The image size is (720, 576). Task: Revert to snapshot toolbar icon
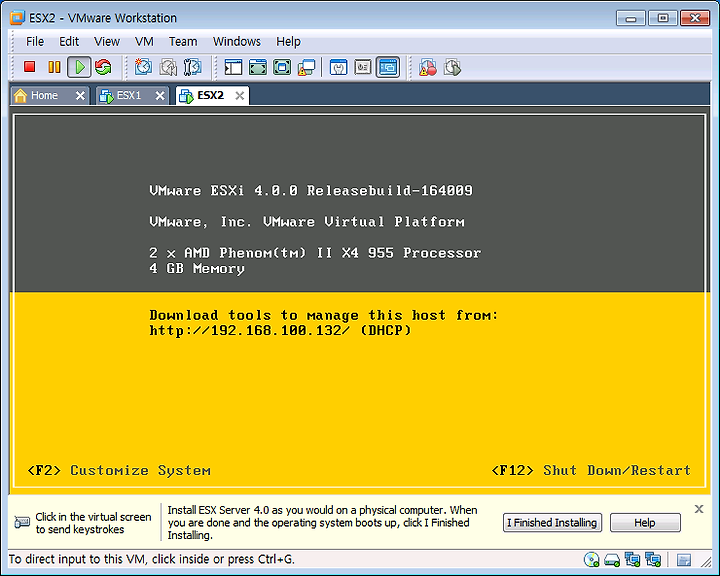click(168, 67)
